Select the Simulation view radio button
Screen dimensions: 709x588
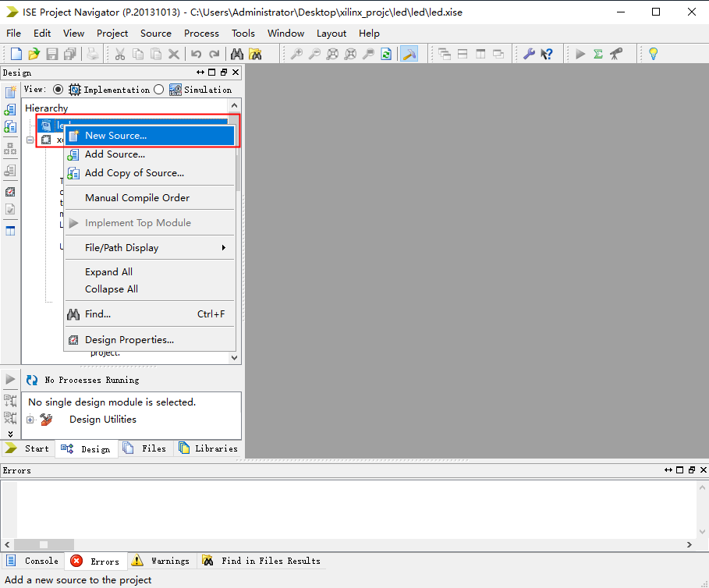(159, 90)
